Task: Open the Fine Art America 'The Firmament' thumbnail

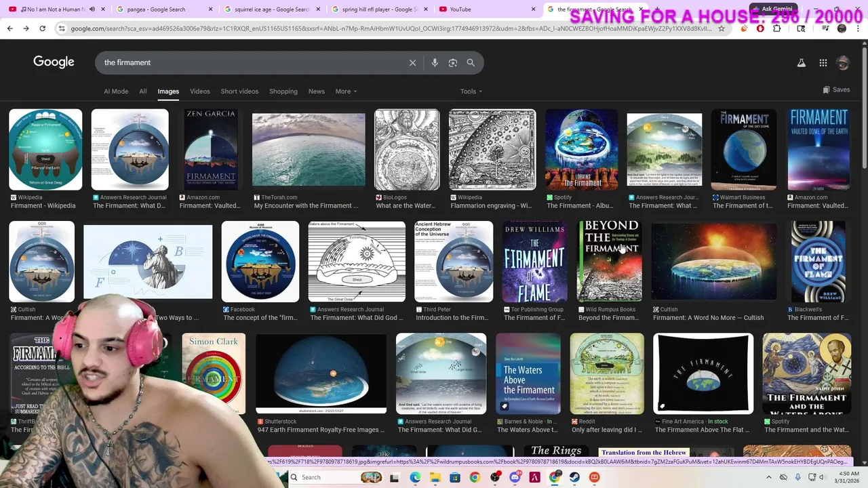Action: (x=703, y=373)
